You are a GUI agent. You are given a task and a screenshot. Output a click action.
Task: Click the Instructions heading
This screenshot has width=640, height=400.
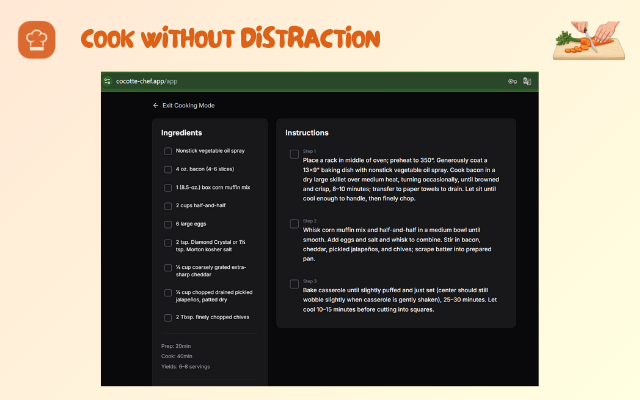click(307, 133)
